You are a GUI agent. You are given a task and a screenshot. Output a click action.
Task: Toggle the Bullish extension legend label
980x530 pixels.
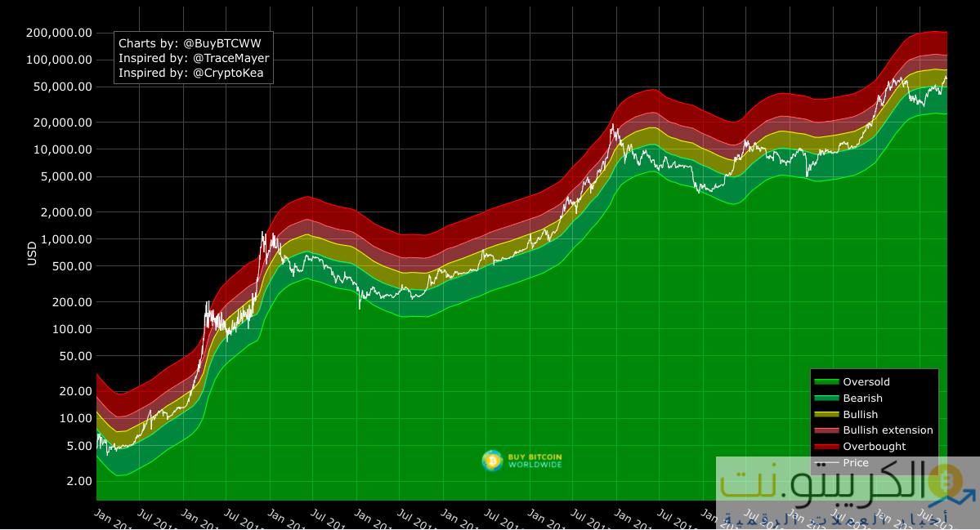pyautogui.click(x=888, y=430)
